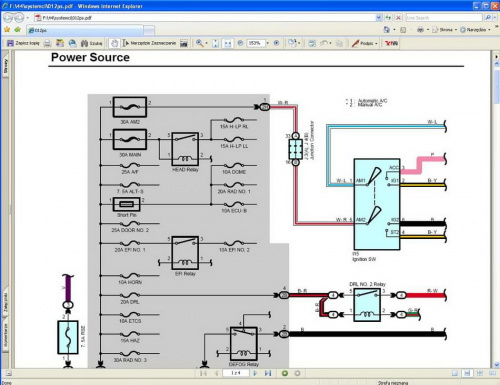Viewport: 500px width, 385px height.
Task: Choose Narzędzie Zaznaczanie selection tool
Action: [x=149, y=43]
